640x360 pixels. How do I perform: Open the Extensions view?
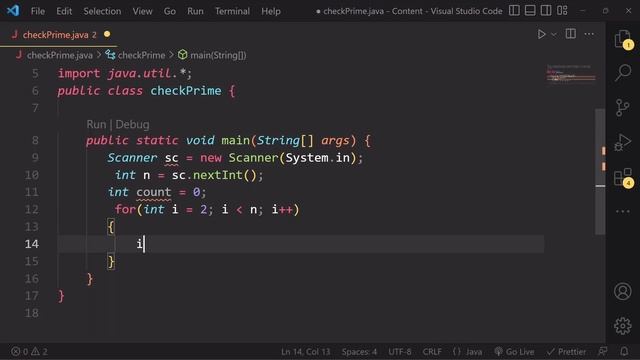(x=623, y=178)
